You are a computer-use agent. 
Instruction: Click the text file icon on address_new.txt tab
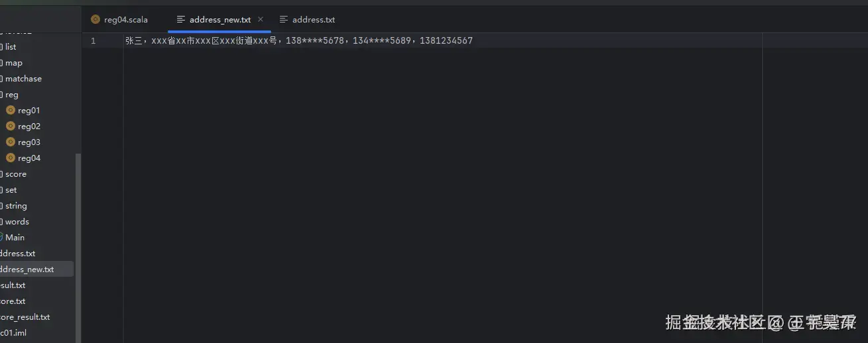[181, 20]
